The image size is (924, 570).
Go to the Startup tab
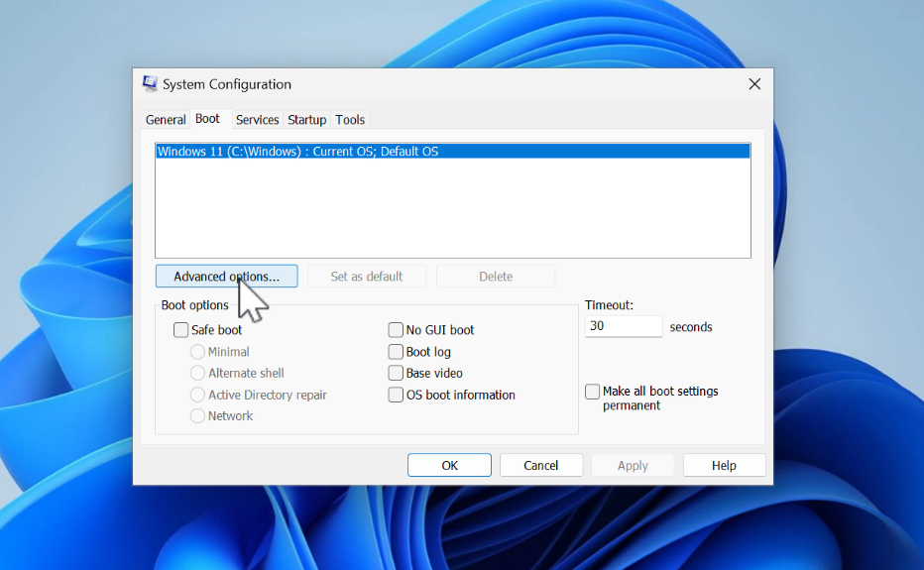pos(307,120)
